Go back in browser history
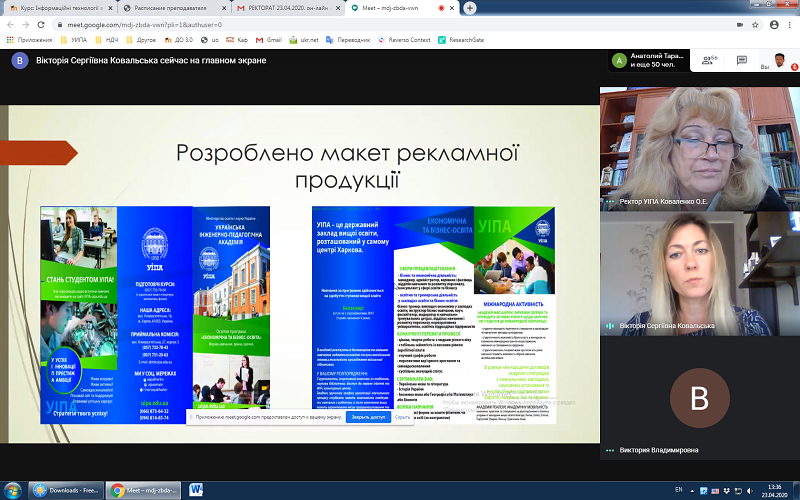Image resolution: width=800 pixels, height=500 pixels. click(x=10, y=24)
